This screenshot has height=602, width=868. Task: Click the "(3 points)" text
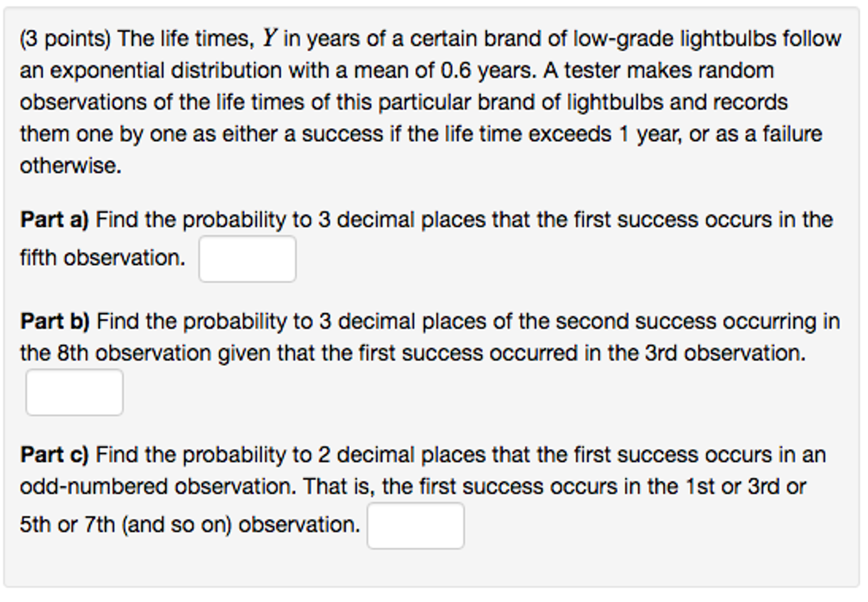coord(65,39)
